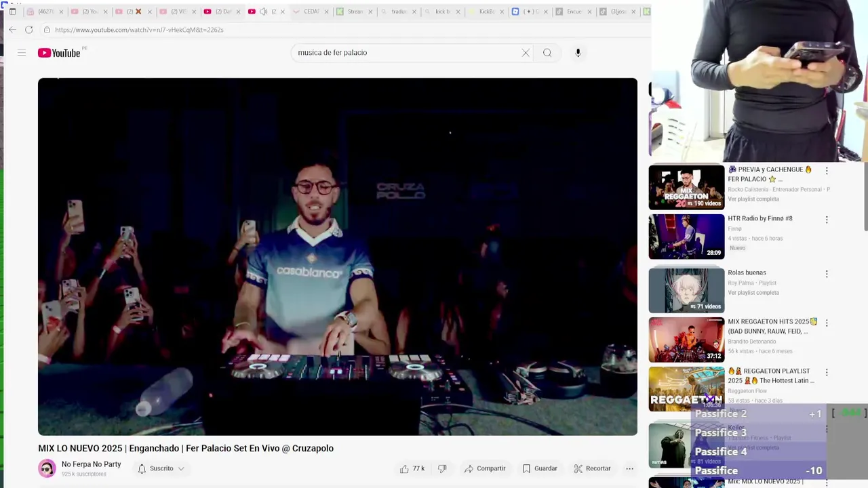Open the YouTube hamburger guide menu
This screenshot has width=868, height=488.
tap(22, 53)
